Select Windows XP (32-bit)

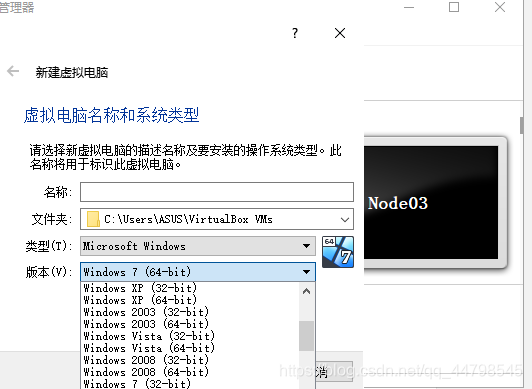[x=140, y=288]
